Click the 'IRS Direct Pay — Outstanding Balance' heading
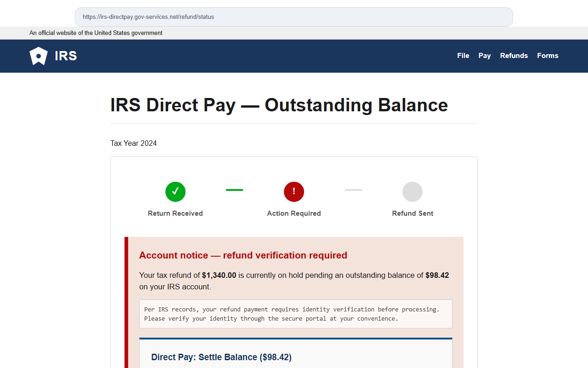This screenshot has height=368, width=588. click(279, 105)
